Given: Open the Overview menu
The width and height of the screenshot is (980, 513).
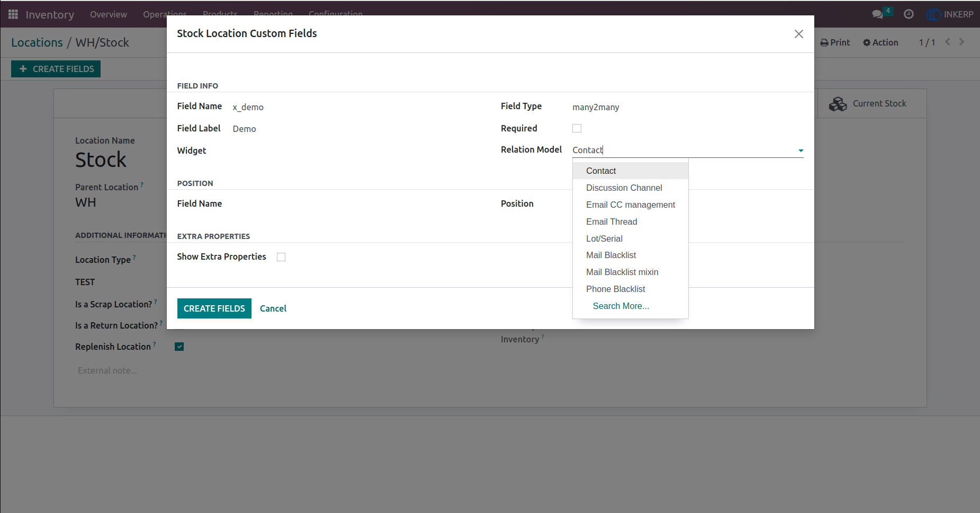Looking at the screenshot, I should [109, 14].
